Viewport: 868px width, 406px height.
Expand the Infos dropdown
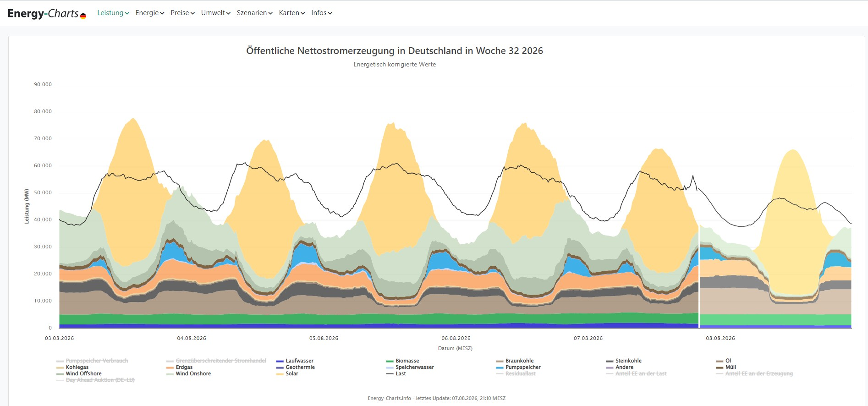point(322,13)
